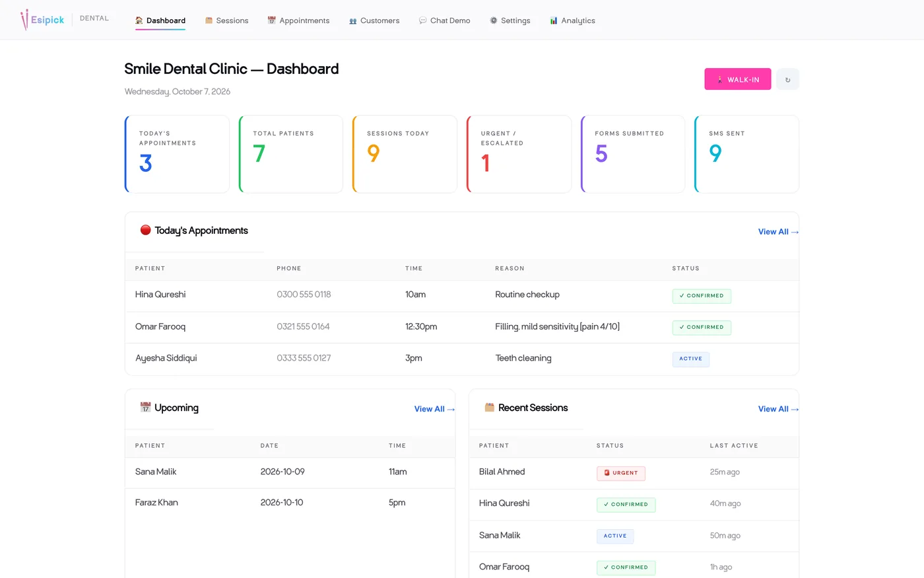
Task: Go to the Sessions tab
Action: tap(227, 20)
